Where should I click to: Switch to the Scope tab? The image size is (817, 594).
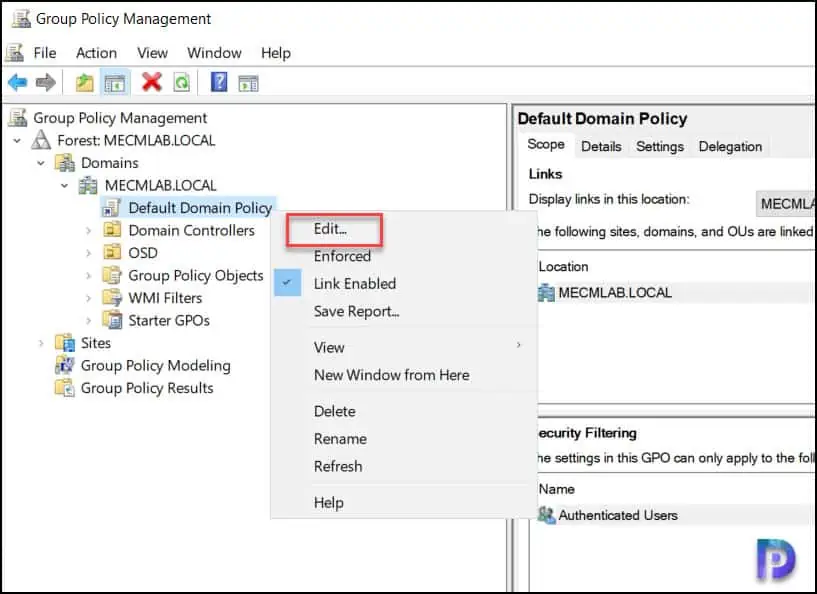pos(546,144)
